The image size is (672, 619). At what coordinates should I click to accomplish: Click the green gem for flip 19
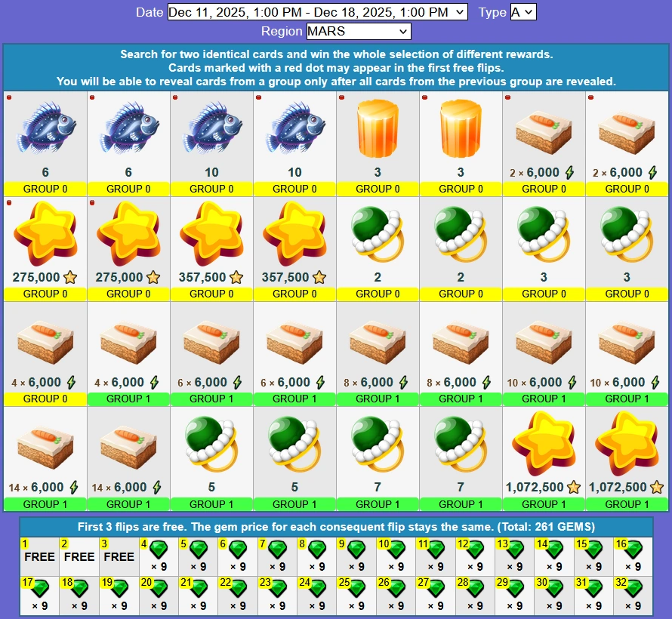(x=119, y=589)
